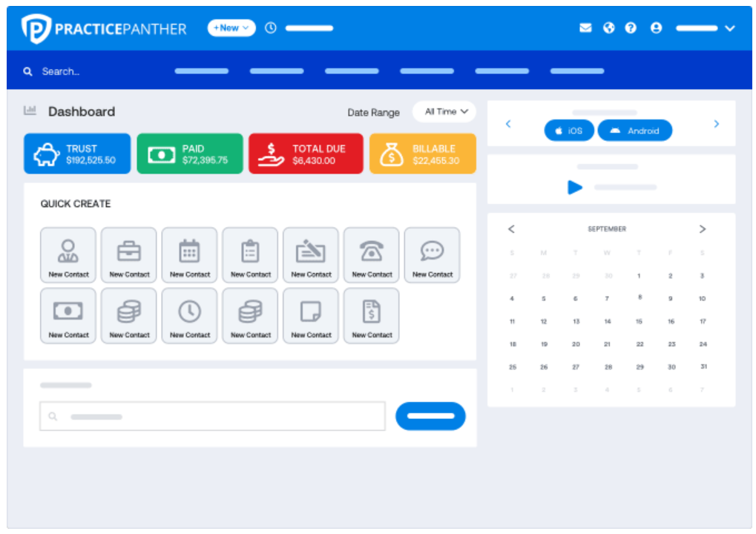Viewport: 756px width, 534px height.
Task: Click the person contact quick create icon
Action: tap(68, 255)
